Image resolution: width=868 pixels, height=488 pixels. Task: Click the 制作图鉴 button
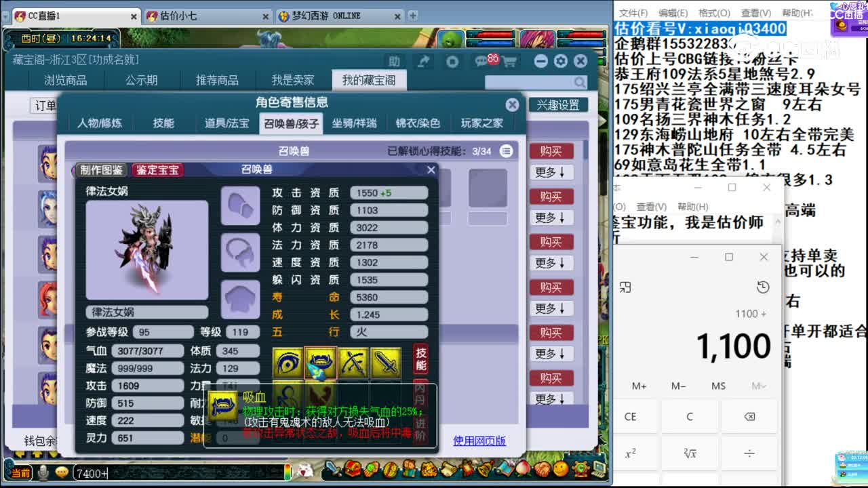coord(102,169)
